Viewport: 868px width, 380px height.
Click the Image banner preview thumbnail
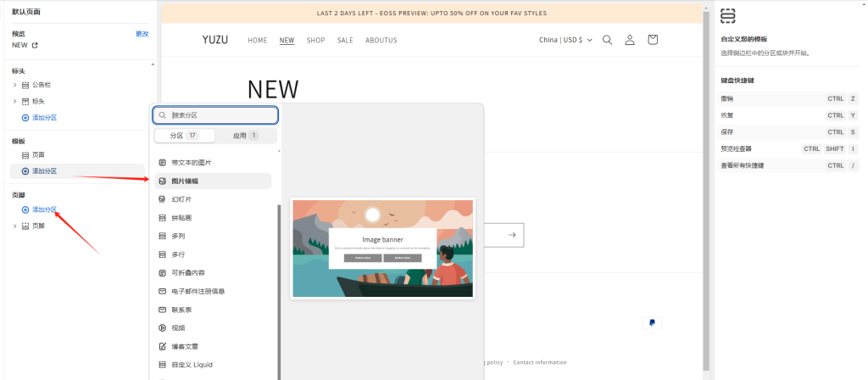coord(382,248)
